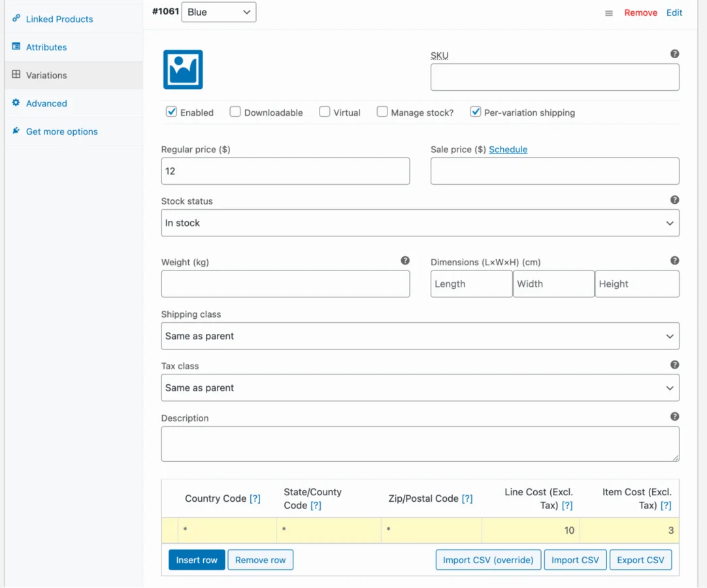Open the Stock status help icon
This screenshot has height=588, width=707.
tap(674, 200)
